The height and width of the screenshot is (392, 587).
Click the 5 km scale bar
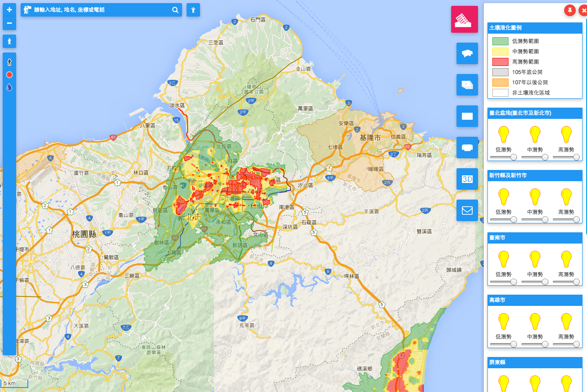14,383
